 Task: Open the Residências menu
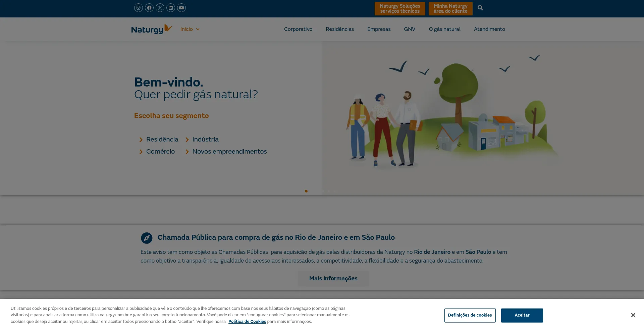coord(340,29)
